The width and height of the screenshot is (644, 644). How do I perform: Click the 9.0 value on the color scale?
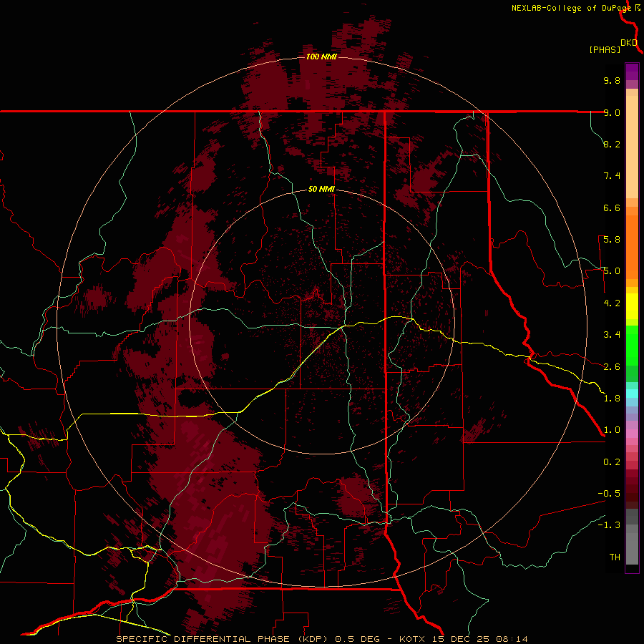point(612,112)
